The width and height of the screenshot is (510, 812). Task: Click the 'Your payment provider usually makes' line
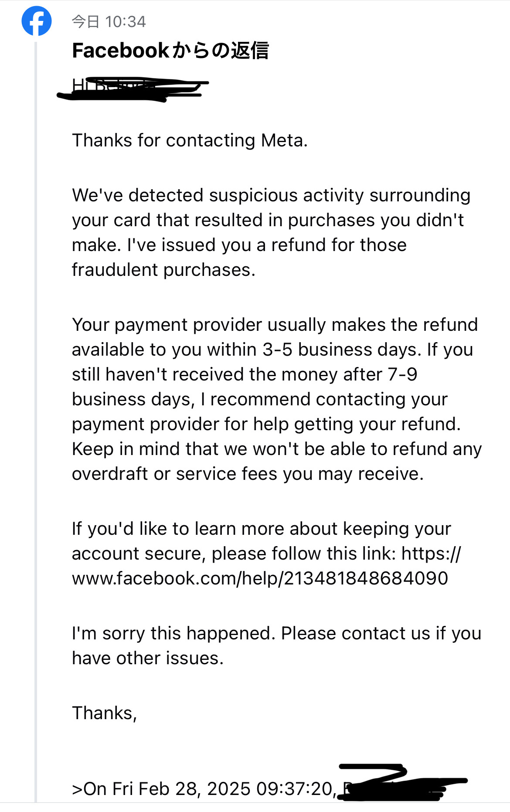[275, 325]
